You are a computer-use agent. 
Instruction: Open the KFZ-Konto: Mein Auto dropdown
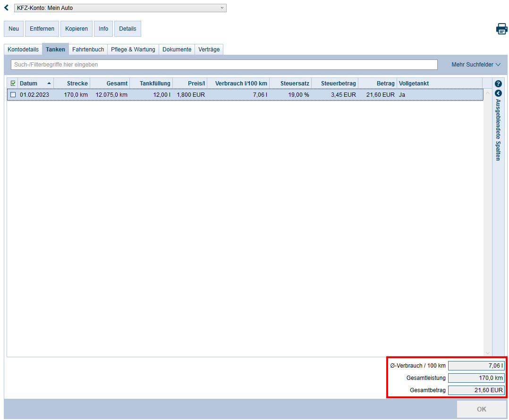120,8
